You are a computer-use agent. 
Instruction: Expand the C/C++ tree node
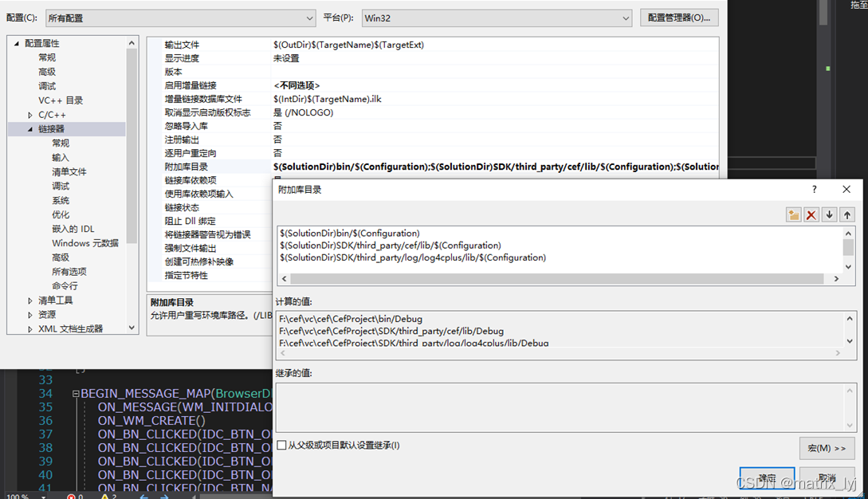coord(30,115)
